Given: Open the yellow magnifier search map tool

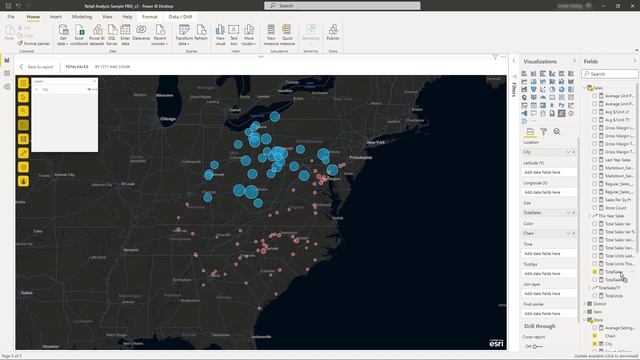Looking at the screenshot, I should (23, 111).
